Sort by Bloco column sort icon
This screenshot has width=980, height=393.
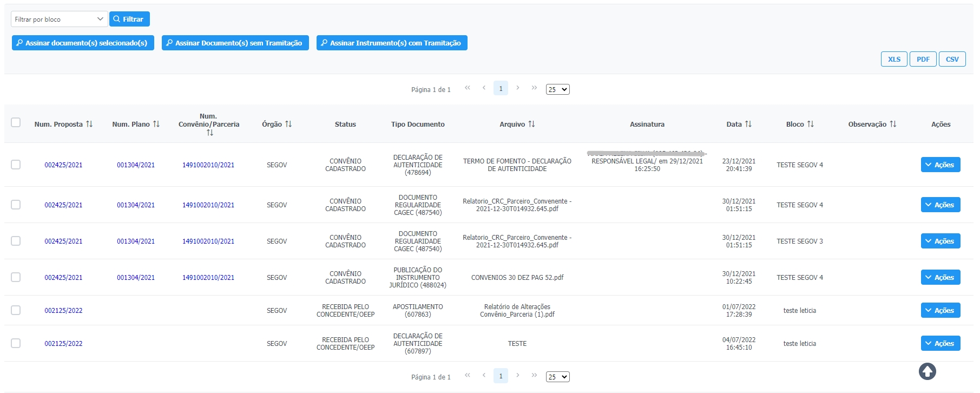[x=810, y=124]
